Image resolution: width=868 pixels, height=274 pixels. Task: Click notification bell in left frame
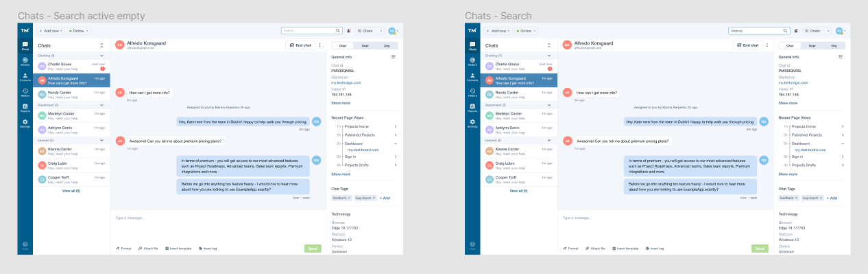tap(349, 31)
